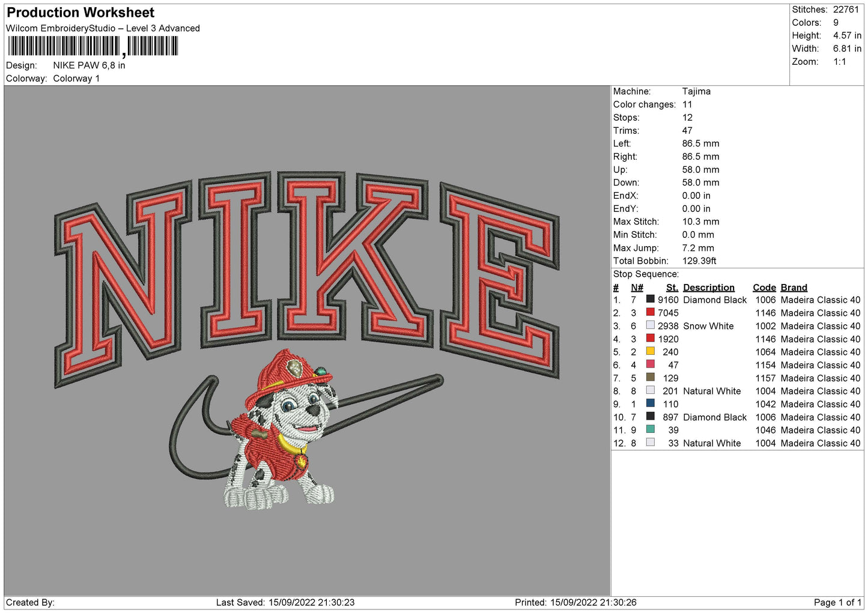Click the EndX value 0.00 in

696,196
